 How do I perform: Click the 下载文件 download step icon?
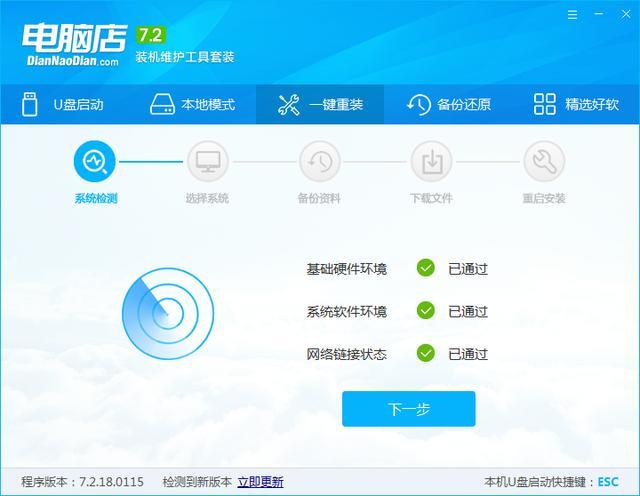point(431,161)
